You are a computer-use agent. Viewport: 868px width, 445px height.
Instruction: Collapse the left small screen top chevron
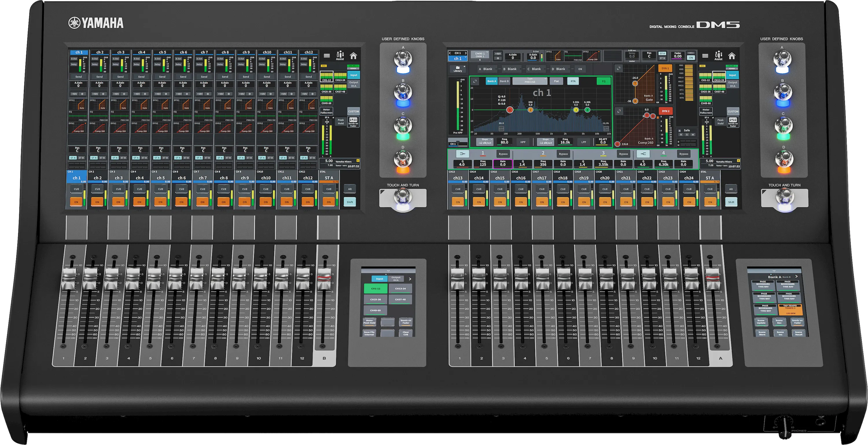point(388,271)
